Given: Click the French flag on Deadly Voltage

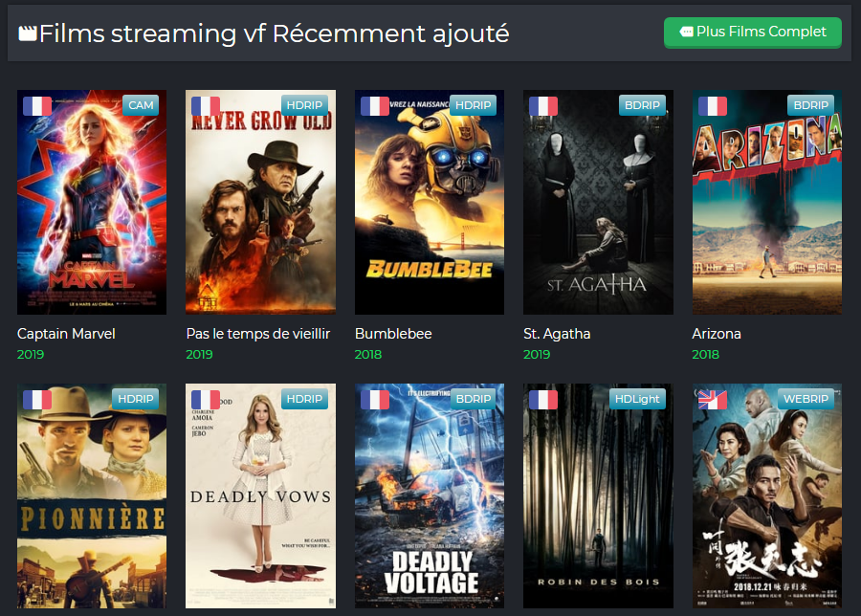Looking at the screenshot, I should [375, 400].
